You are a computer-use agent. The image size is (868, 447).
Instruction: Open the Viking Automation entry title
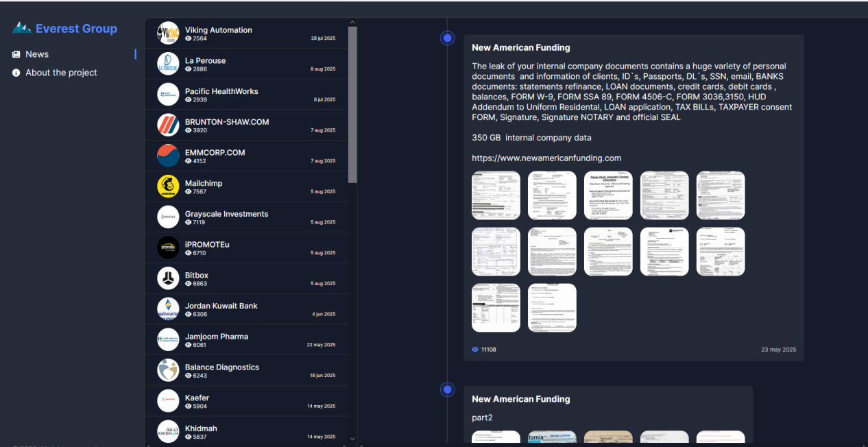coord(219,30)
